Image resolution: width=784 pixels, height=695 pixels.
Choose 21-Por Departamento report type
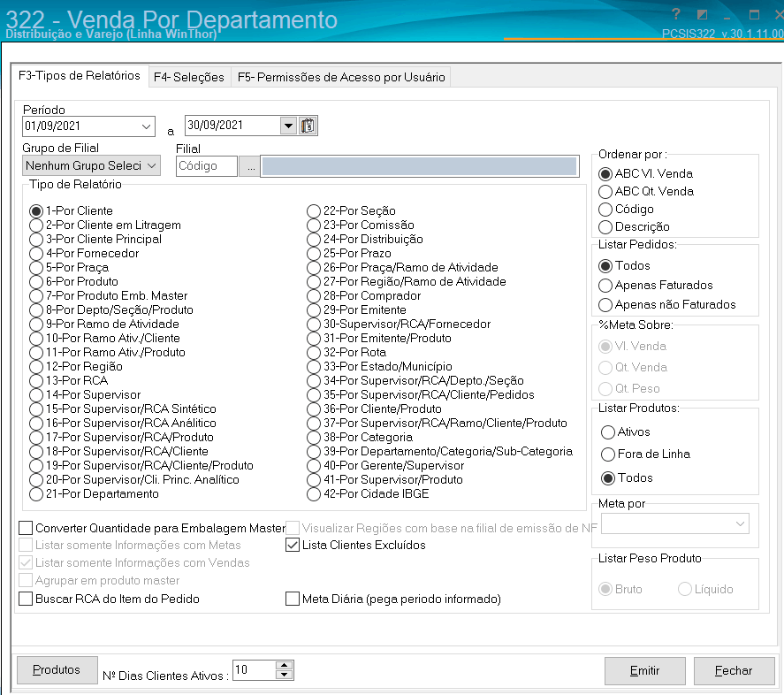(x=36, y=494)
